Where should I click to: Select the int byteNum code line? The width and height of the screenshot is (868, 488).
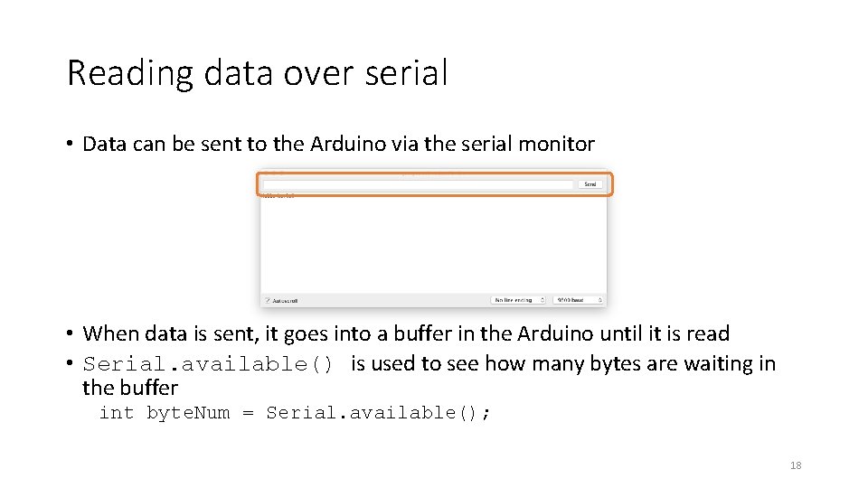295,413
